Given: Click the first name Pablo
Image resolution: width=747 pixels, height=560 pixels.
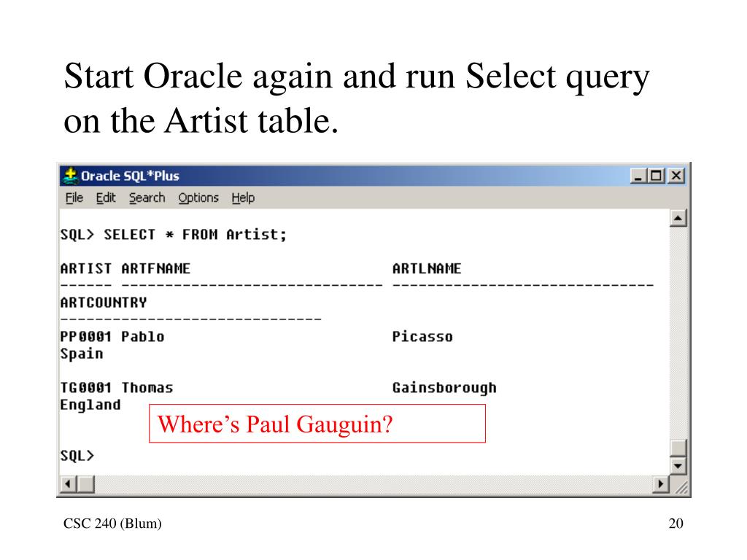Looking at the screenshot, I should (x=142, y=337).
